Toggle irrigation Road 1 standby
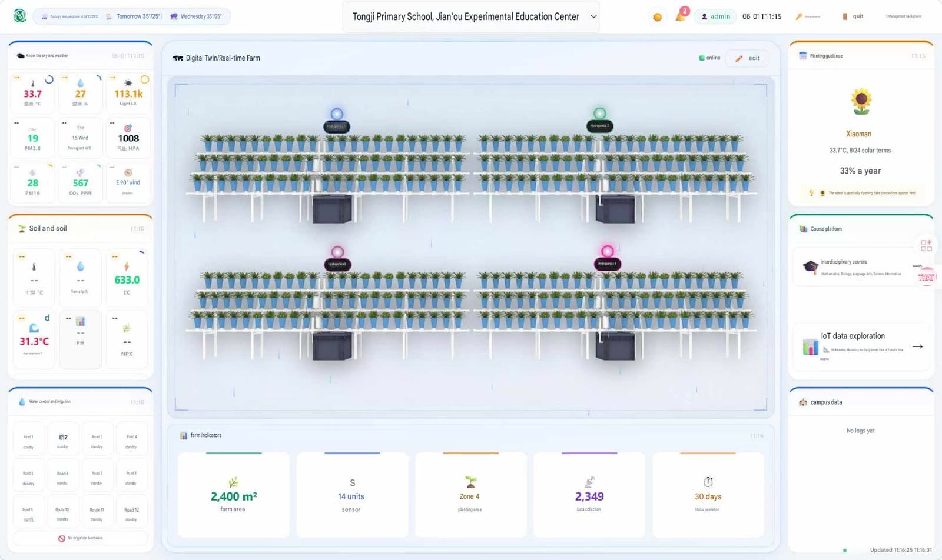The width and height of the screenshot is (942, 560). 28,441
